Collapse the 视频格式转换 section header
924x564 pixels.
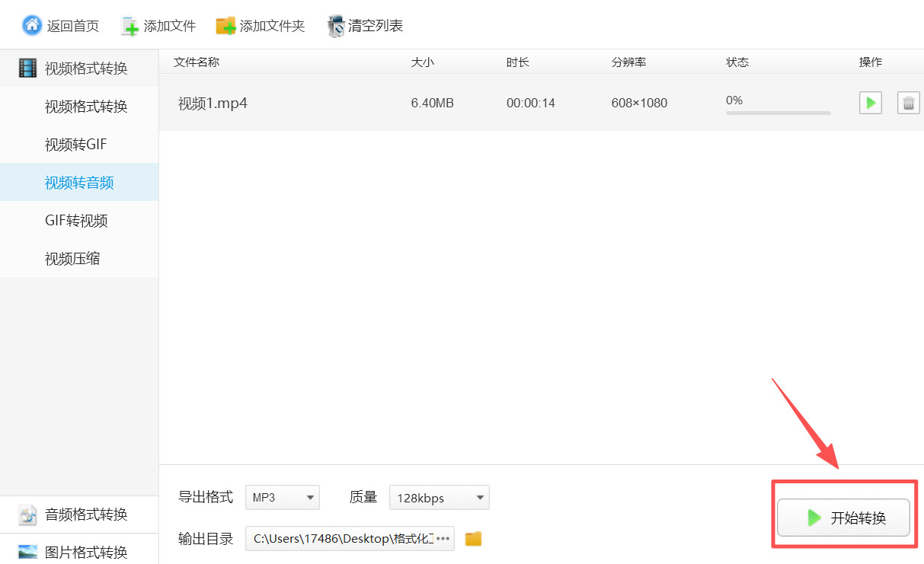pos(79,69)
